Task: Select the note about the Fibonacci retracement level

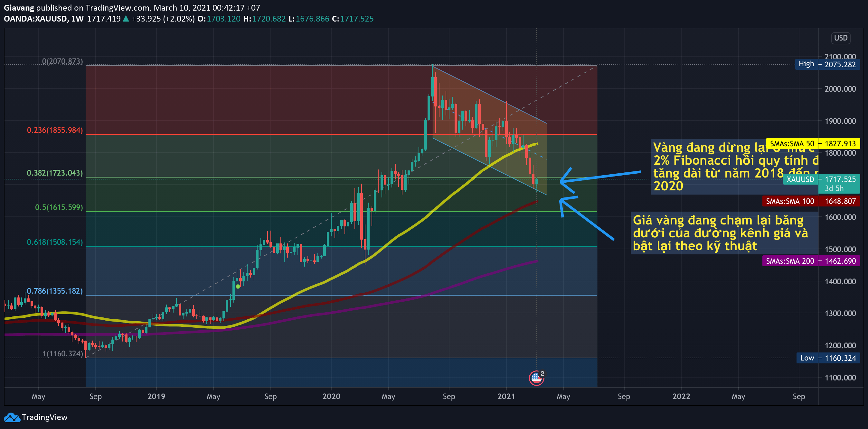Action: (735, 167)
